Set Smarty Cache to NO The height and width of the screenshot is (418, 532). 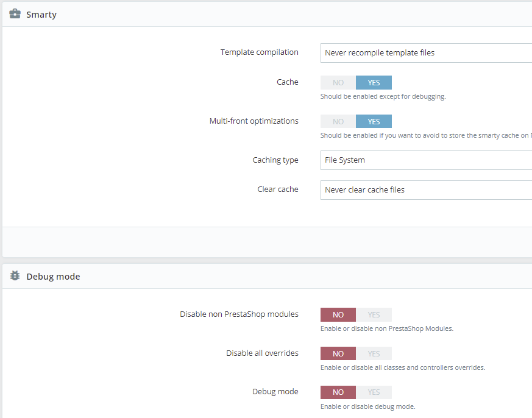point(338,83)
